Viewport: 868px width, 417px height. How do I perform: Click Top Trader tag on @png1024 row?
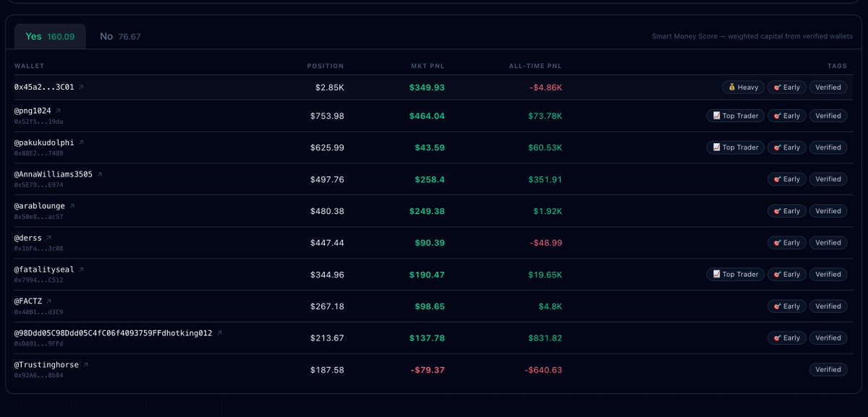[x=735, y=116]
